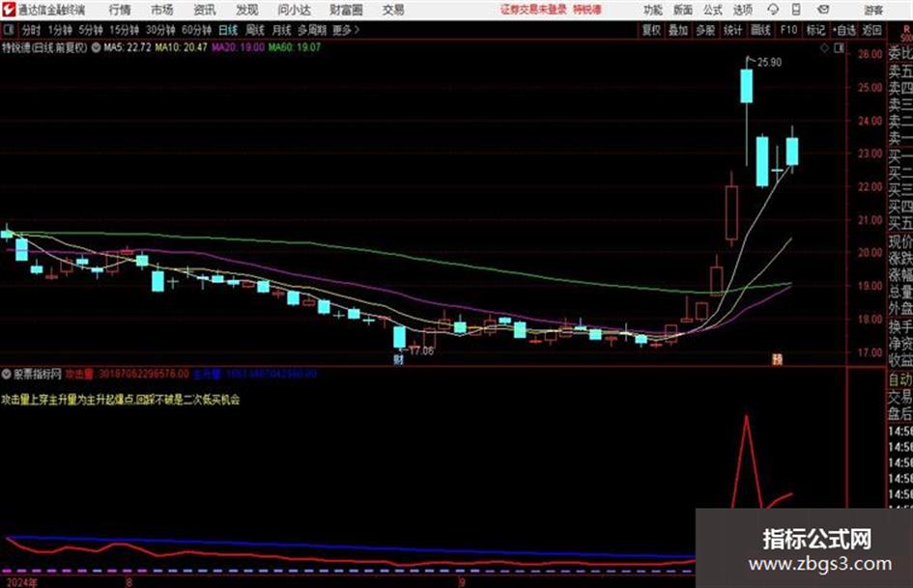The width and height of the screenshot is (913, 588).
Task: Click the 证券交易未登录 status link
Action: click(x=533, y=10)
